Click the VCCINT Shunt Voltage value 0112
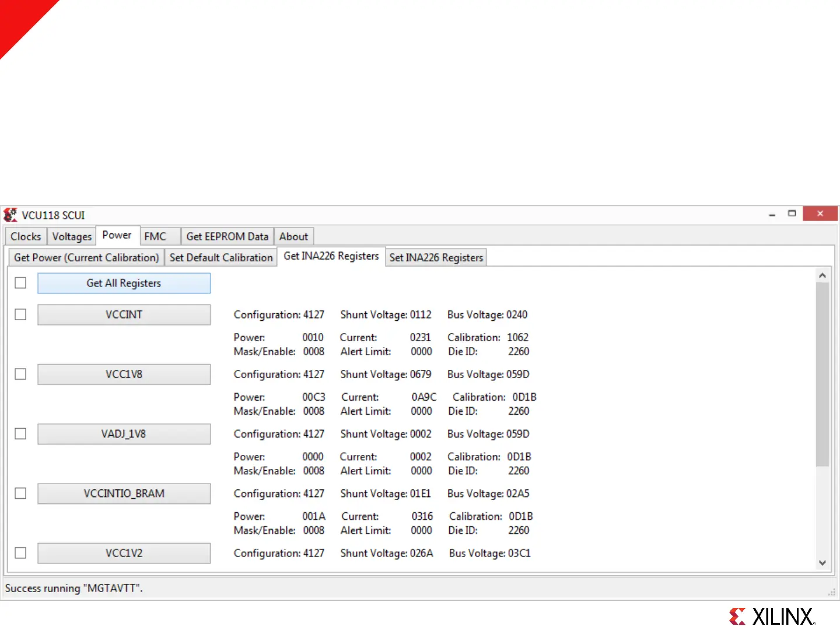The height and width of the screenshot is (630, 840). (421, 314)
